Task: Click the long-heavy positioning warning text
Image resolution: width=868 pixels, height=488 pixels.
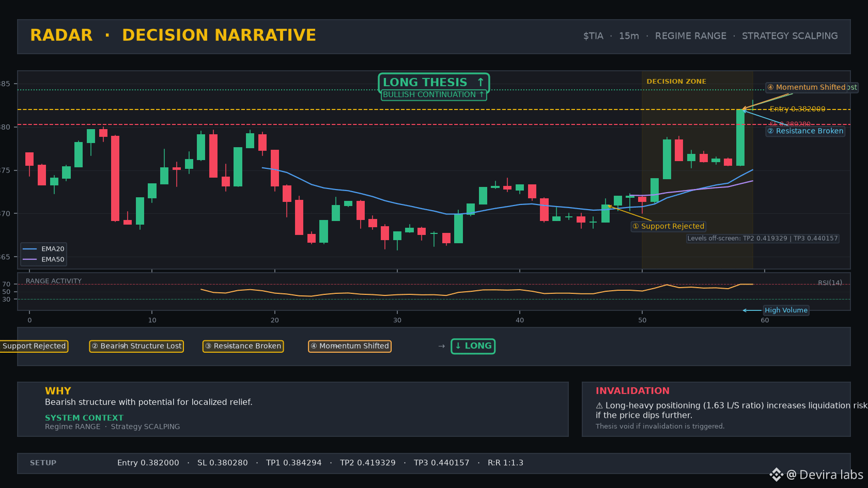Action: (x=731, y=411)
